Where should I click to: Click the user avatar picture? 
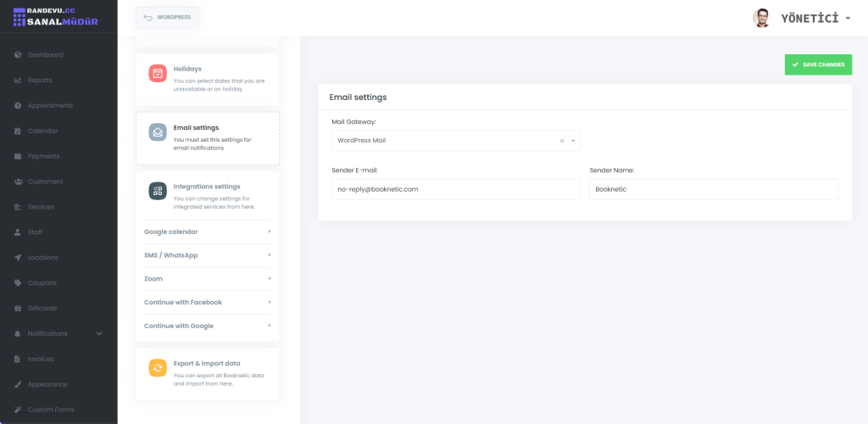pyautogui.click(x=762, y=18)
